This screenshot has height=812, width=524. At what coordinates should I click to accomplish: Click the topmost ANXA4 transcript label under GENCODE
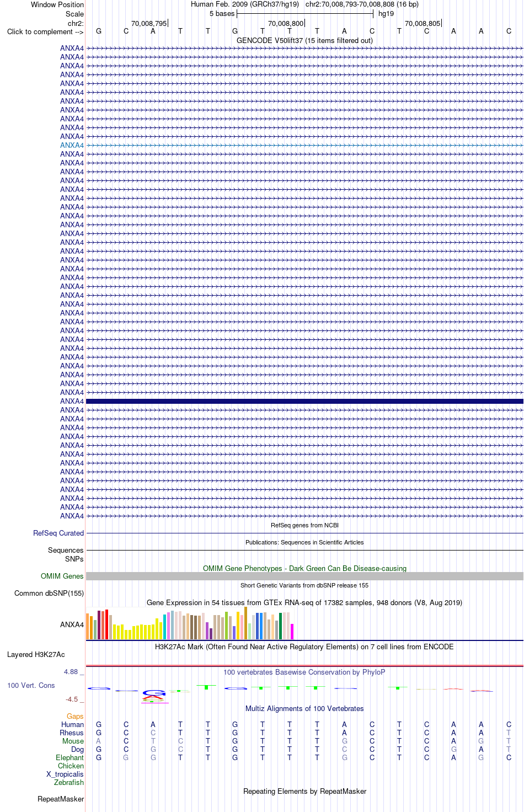point(72,48)
